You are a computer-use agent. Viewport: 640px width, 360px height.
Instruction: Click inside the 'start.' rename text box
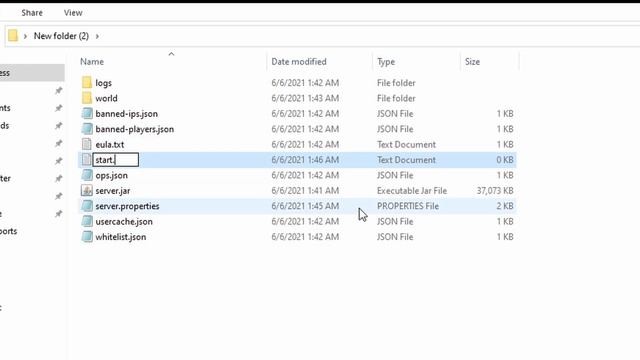point(116,160)
